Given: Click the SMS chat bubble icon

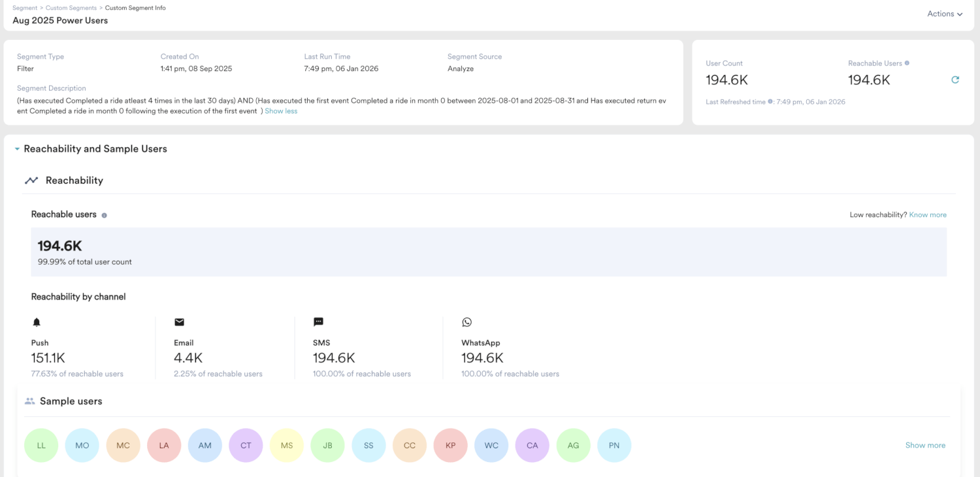Looking at the screenshot, I should pos(318,322).
